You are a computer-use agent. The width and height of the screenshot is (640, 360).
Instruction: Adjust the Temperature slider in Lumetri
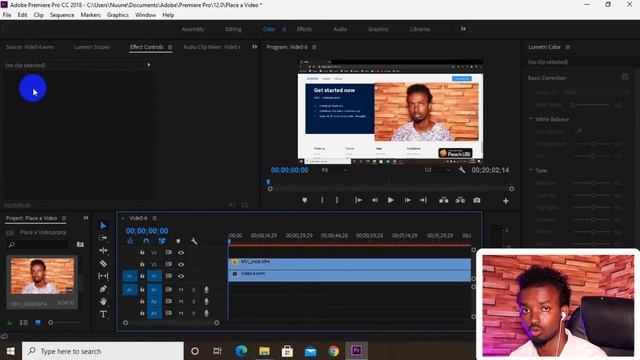(x=593, y=144)
